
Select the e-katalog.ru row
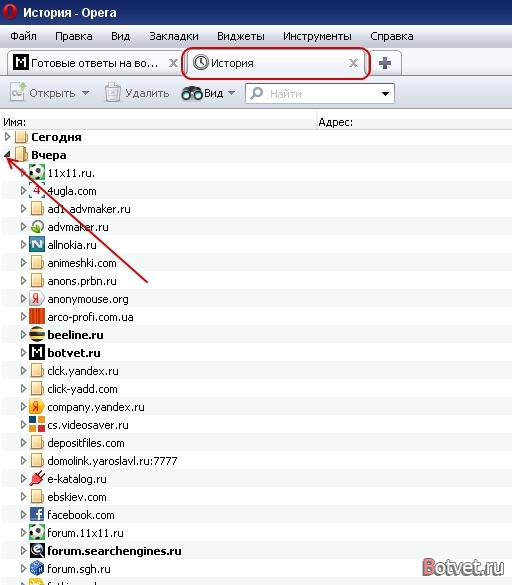[257, 479]
